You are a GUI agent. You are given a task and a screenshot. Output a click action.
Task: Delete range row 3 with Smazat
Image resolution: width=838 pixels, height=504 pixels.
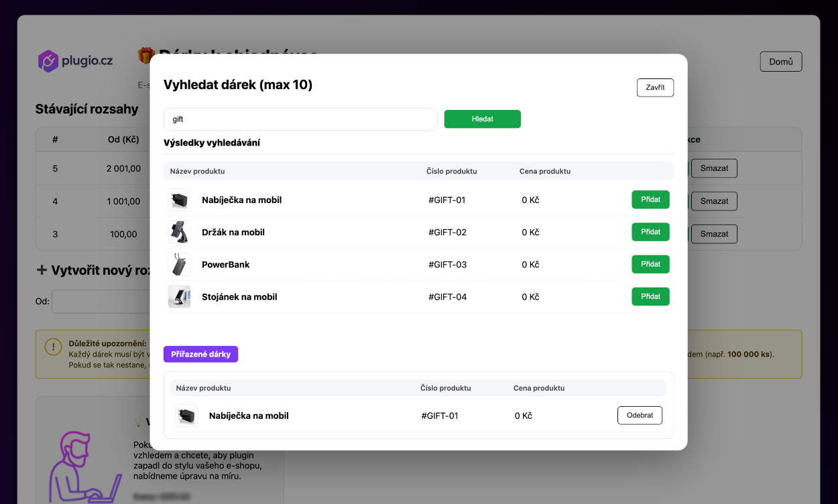tap(714, 234)
